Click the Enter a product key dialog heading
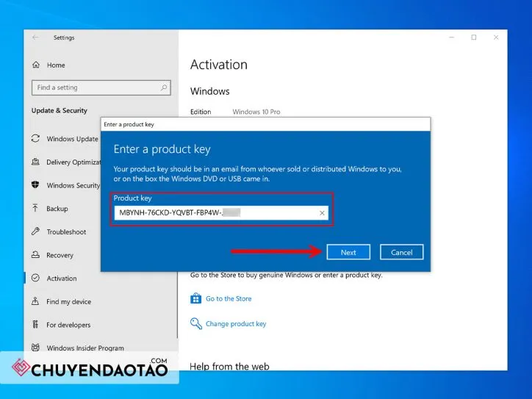The width and height of the screenshot is (532, 399). coord(162,149)
